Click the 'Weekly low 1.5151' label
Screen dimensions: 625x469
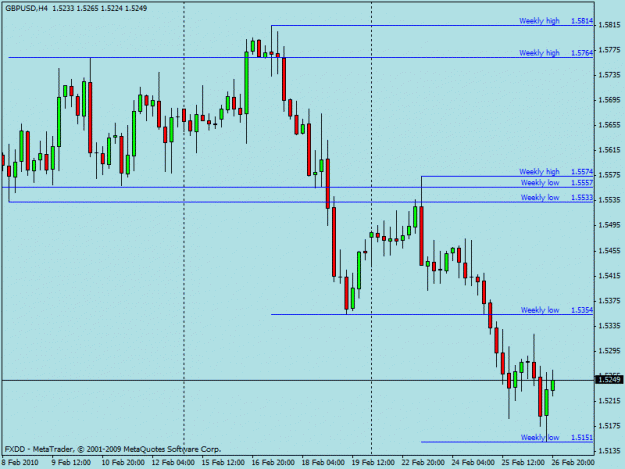click(557, 438)
